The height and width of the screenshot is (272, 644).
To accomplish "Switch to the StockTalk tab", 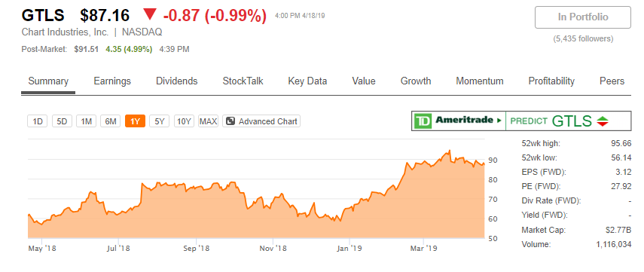I will pyautogui.click(x=243, y=81).
